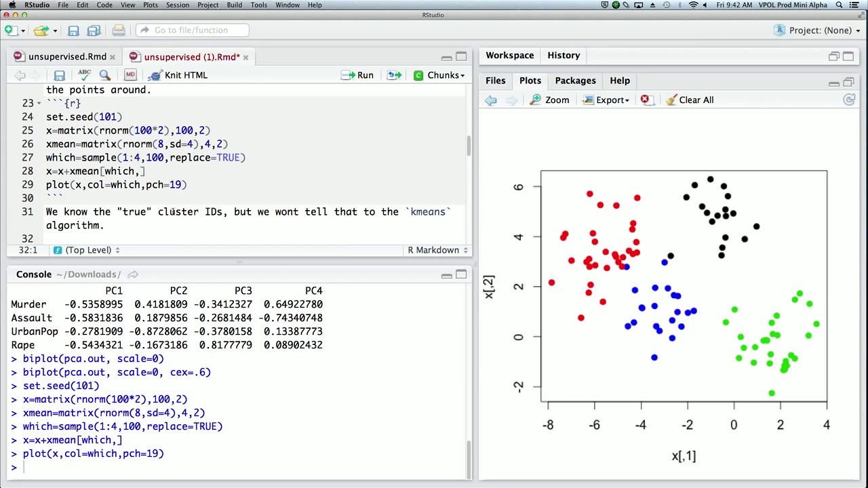The height and width of the screenshot is (488, 868).
Task: Run spell check (ABC icon)
Action: point(84,75)
